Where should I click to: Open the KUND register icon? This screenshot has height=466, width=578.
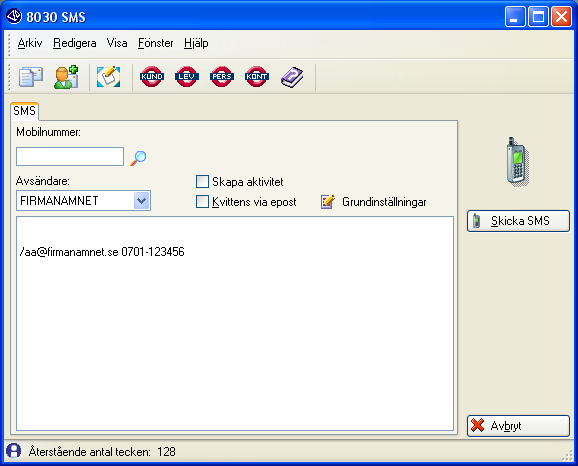(x=152, y=77)
